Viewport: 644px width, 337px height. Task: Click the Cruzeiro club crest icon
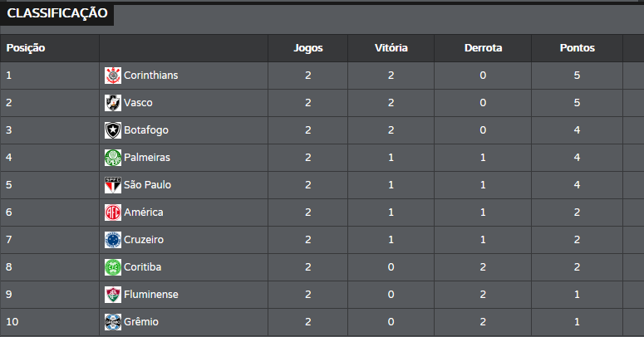112,240
